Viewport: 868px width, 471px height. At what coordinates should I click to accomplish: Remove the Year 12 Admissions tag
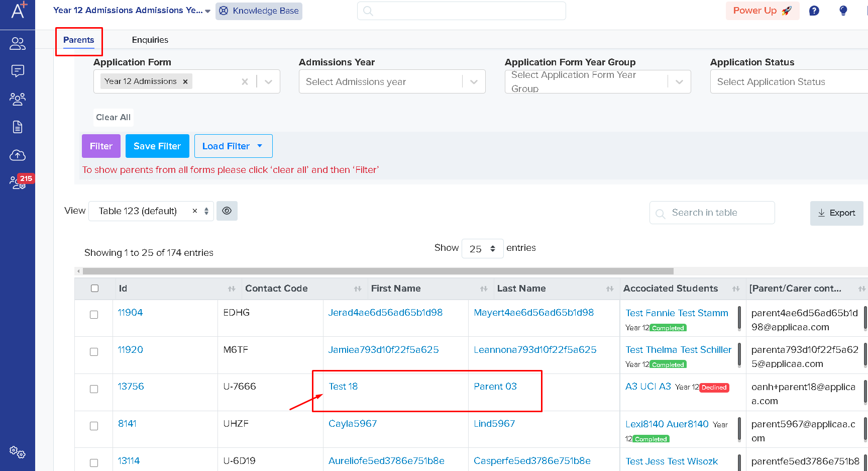[185, 81]
